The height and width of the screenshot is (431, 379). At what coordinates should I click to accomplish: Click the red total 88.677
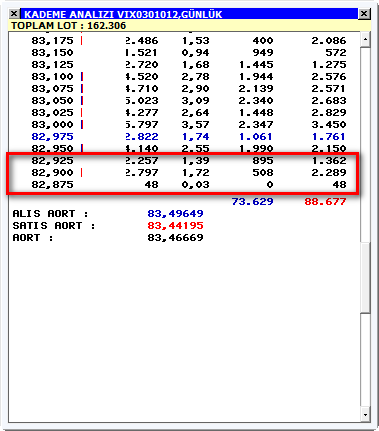coord(325,201)
